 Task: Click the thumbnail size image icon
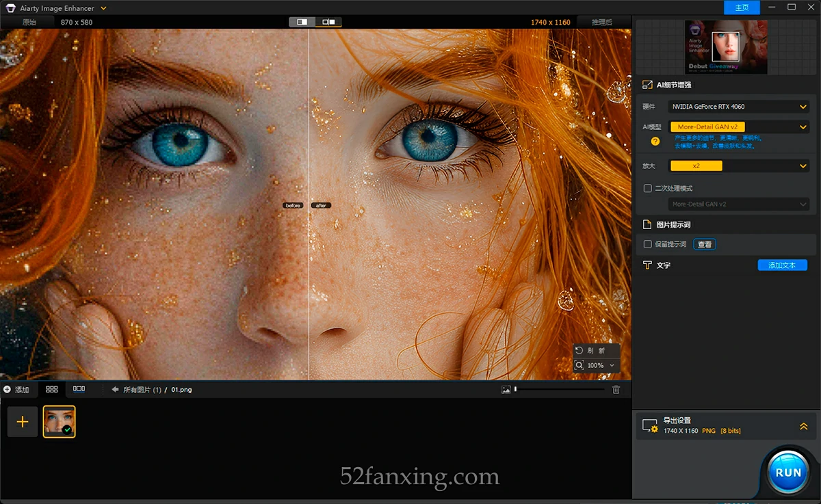[506, 390]
